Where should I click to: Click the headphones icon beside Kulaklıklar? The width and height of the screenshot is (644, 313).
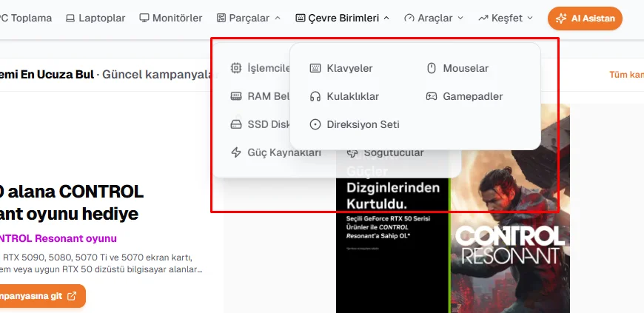[x=315, y=96]
